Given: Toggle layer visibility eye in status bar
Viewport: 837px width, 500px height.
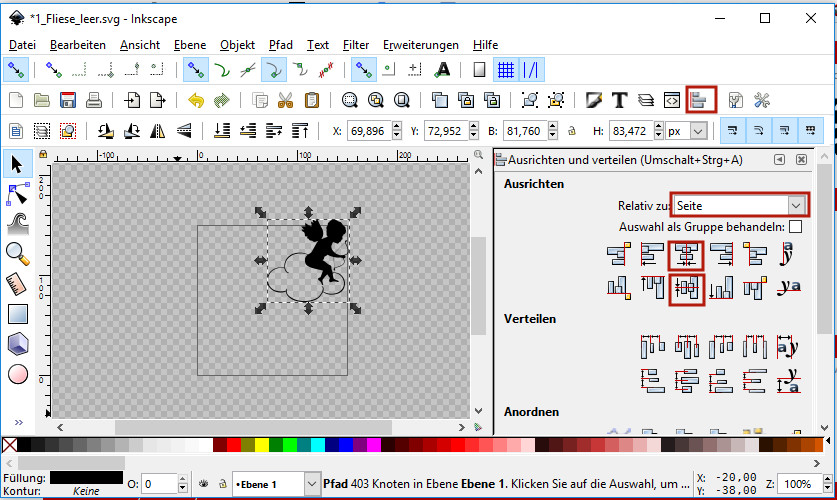Looking at the screenshot, I should click(x=203, y=484).
